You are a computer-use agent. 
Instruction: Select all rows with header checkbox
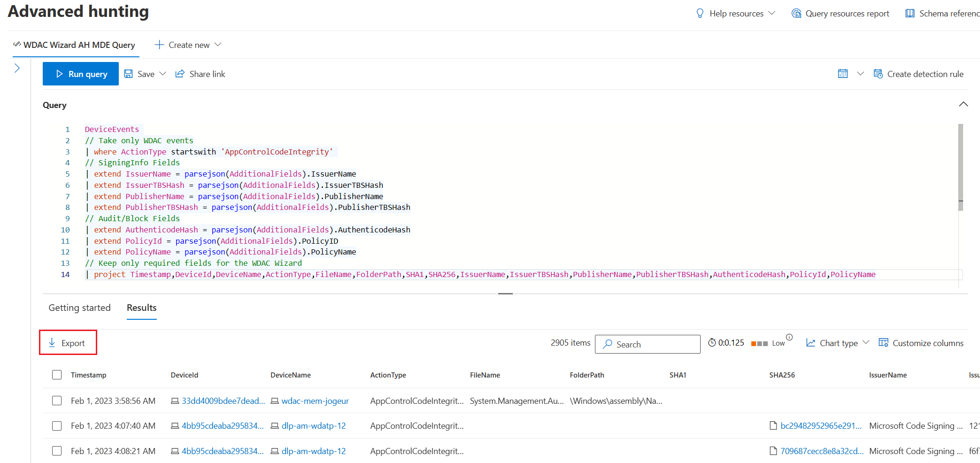[57, 375]
